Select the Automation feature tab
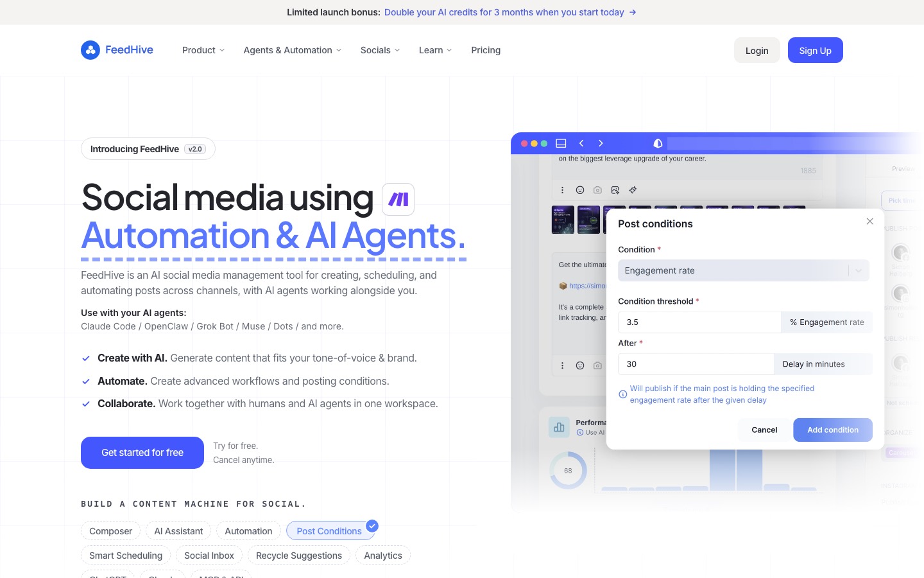Screen dimensions: 924x578 tap(248, 531)
